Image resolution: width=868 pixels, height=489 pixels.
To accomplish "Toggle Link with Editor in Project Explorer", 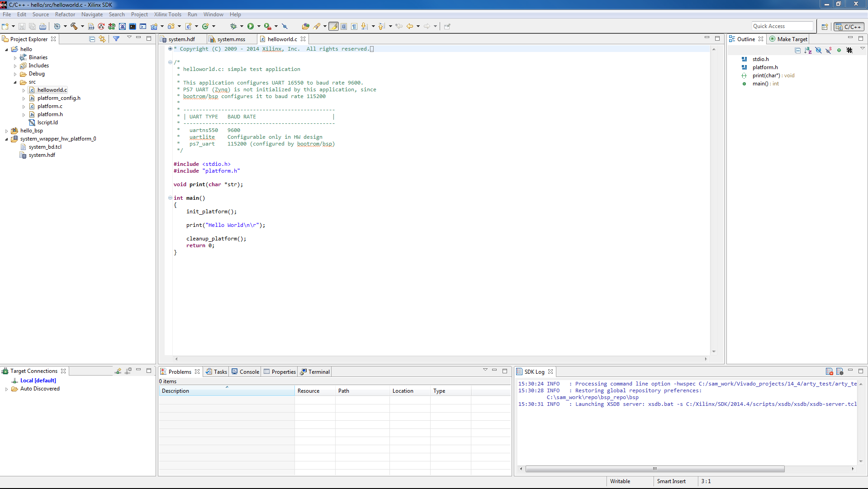I will tap(102, 39).
